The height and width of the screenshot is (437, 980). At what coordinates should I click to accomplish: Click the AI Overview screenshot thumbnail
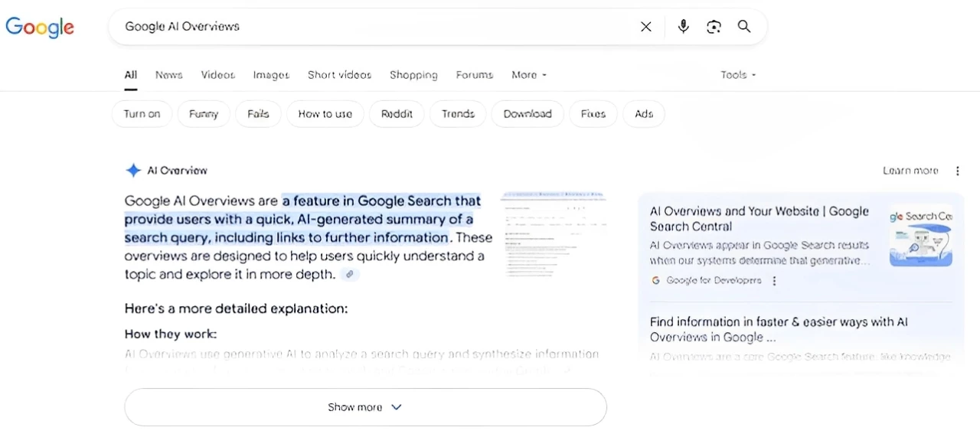pos(554,235)
